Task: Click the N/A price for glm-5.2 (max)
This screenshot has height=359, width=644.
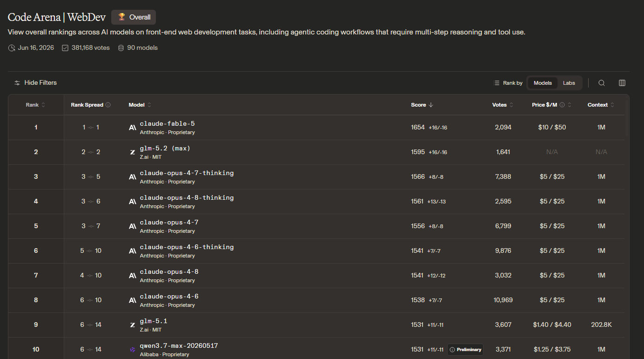Action: point(552,152)
